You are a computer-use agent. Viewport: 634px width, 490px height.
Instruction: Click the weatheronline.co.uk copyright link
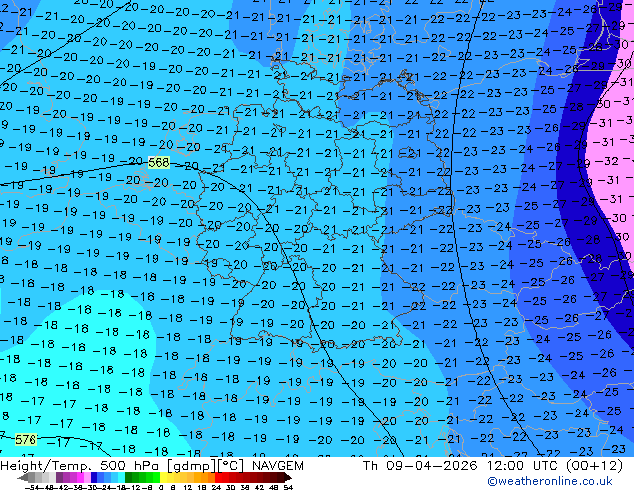coord(550,481)
